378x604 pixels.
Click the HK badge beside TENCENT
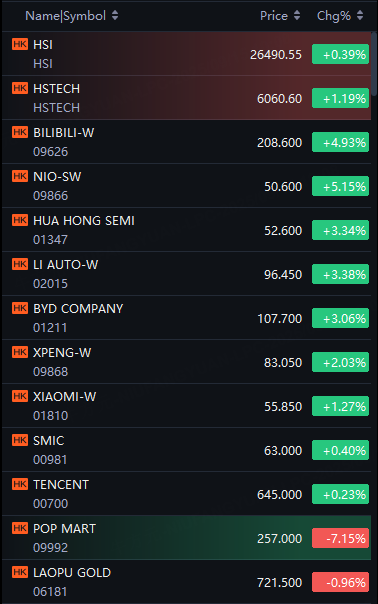(20, 483)
